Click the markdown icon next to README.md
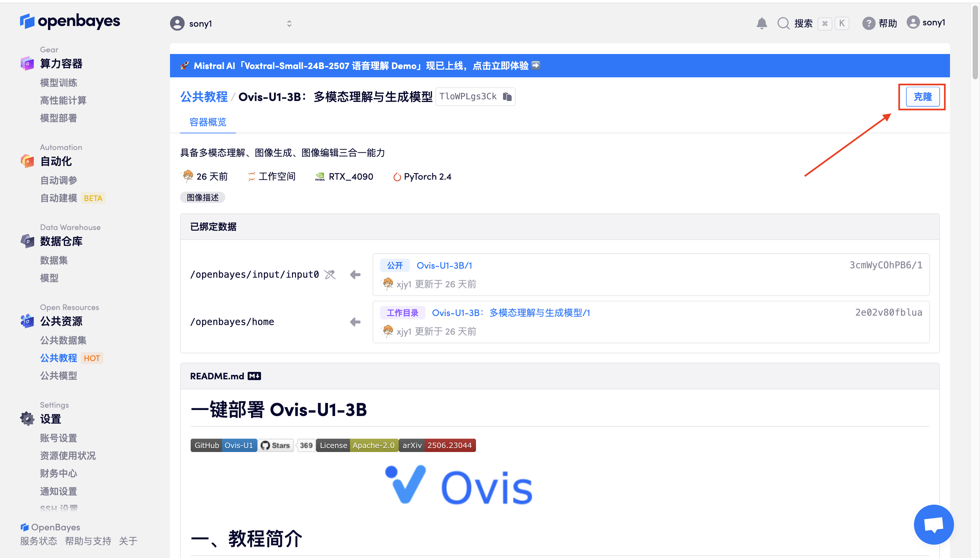This screenshot has height=558, width=980. 254,376
